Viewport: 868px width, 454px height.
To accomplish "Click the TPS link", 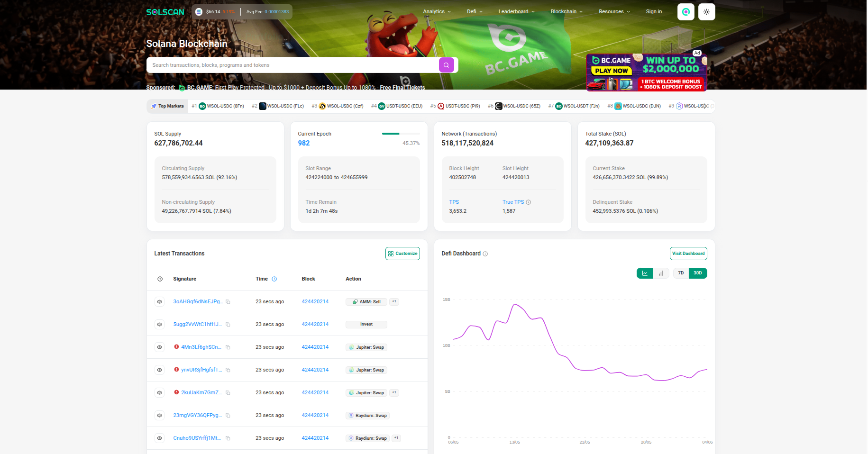I will click(x=454, y=202).
